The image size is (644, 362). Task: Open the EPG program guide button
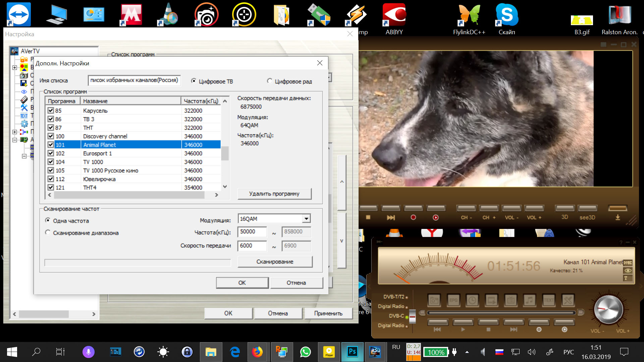click(453, 300)
